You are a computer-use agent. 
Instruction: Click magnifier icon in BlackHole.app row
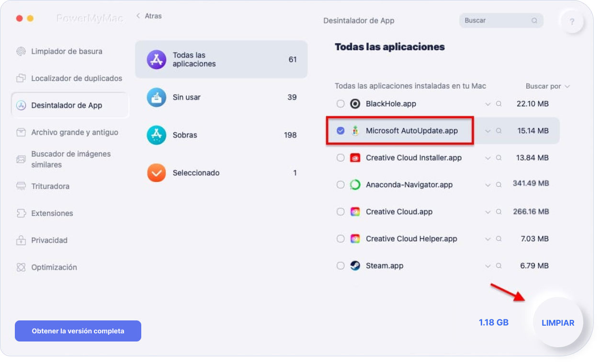point(498,104)
